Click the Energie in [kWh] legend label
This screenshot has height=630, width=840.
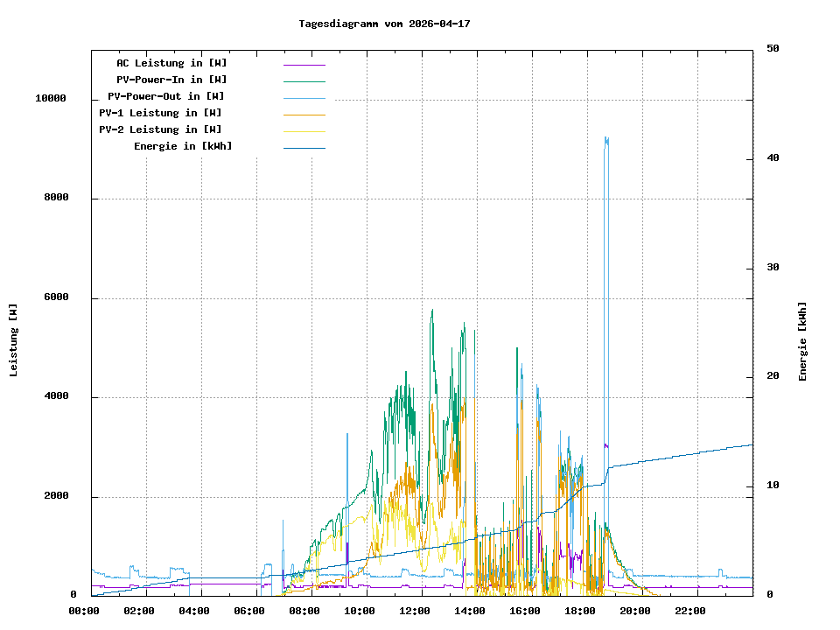point(183,146)
